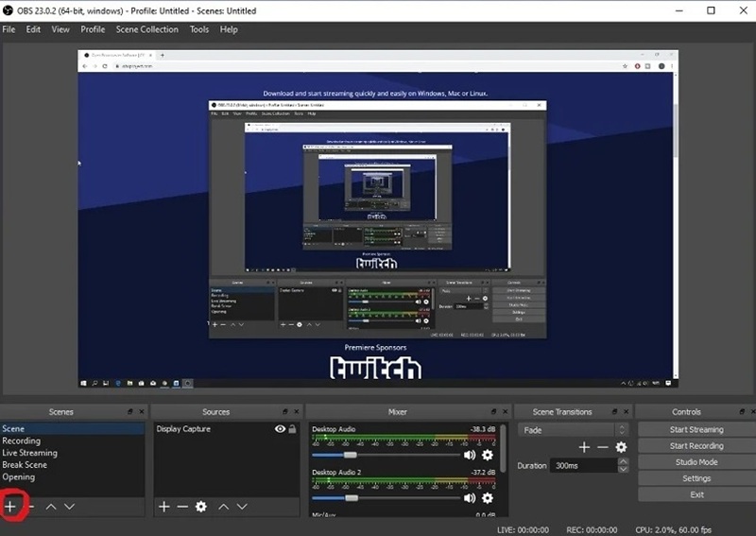Open the File menu
This screenshot has height=536, width=756.
pos(9,29)
